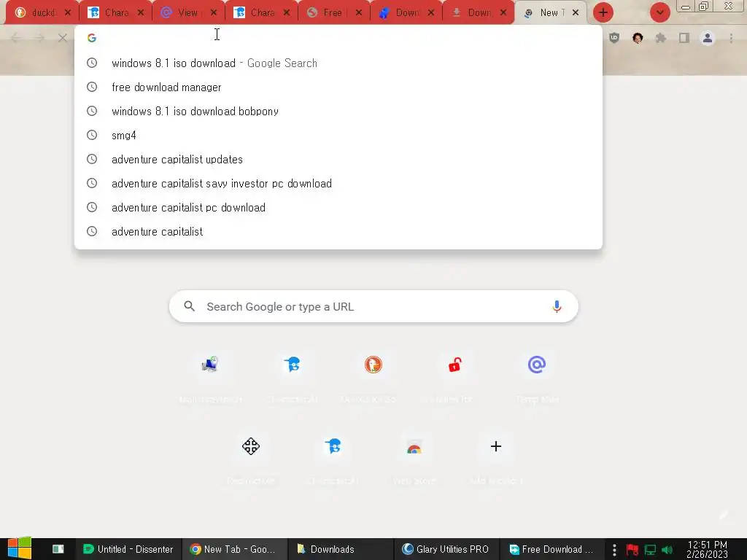Viewport: 747px width, 560px height.
Task: Switch to the Free tab
Action: 333,12
